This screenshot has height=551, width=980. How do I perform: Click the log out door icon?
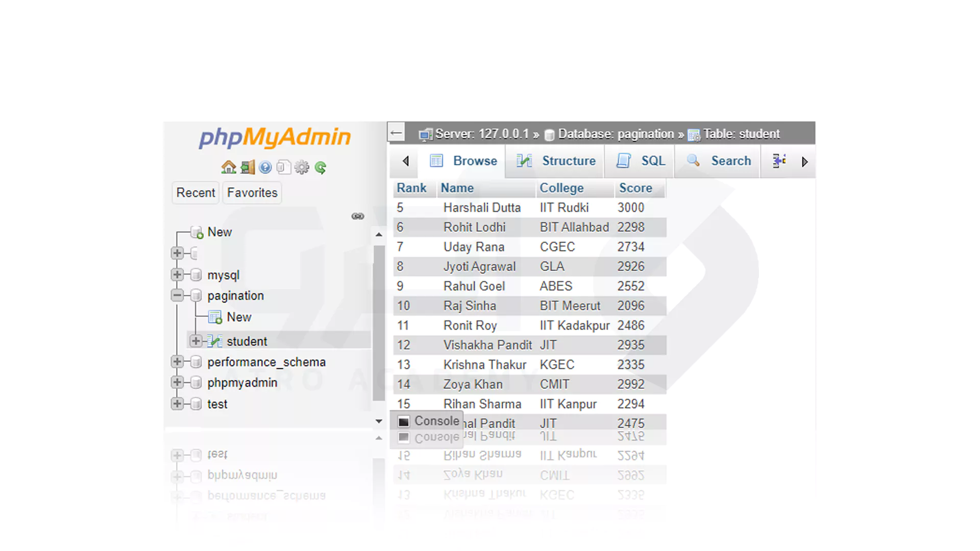(x=248, y=167)
